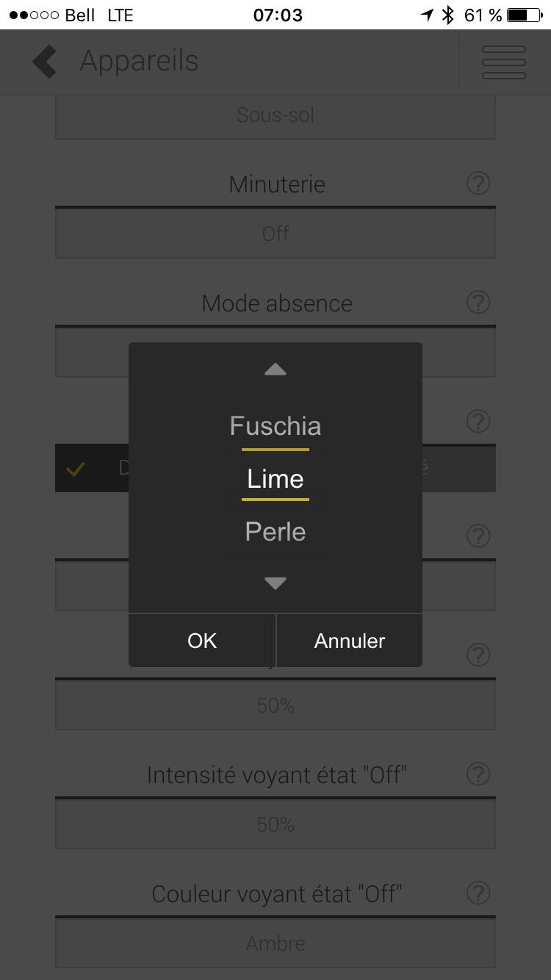Select Fuschia in the color picker

click(275, 426)
